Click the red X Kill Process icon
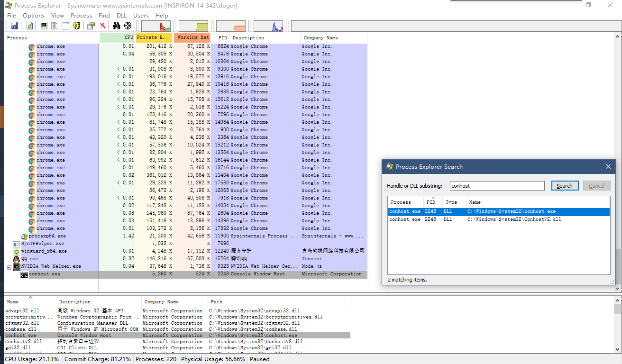 [x=102, y=26]
